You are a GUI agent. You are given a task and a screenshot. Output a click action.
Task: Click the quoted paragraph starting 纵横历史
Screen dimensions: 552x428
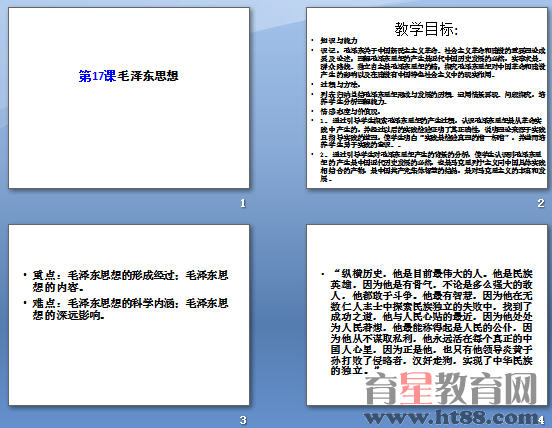[432, 322]
